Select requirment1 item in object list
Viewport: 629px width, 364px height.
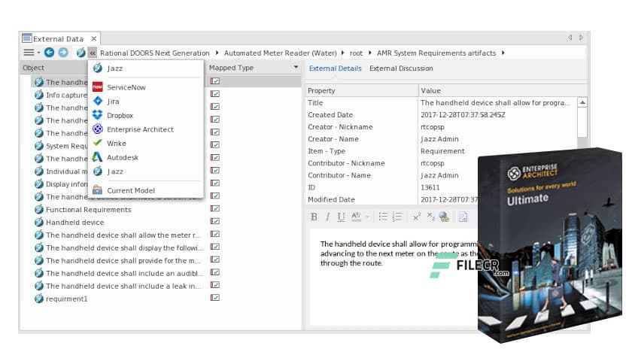(x=67, y=299)
